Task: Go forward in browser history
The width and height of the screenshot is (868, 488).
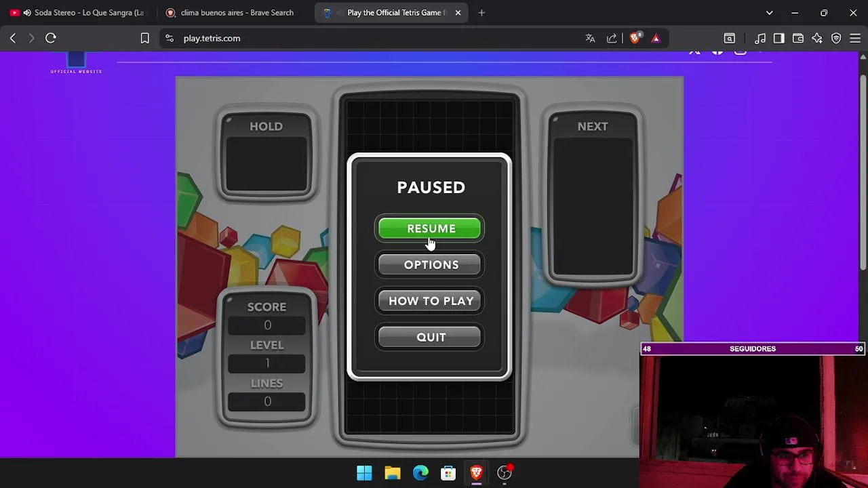Action: pos(31,39)
